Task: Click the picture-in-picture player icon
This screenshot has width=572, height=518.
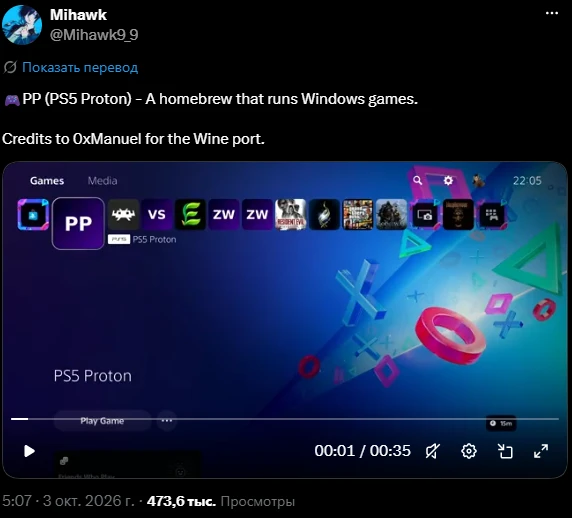Action: coord(506,451)
